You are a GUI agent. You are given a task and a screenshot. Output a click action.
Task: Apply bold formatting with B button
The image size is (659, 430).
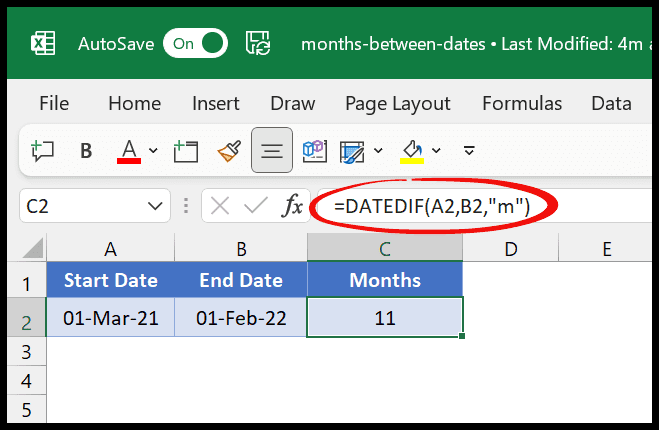tap(86, 150)
